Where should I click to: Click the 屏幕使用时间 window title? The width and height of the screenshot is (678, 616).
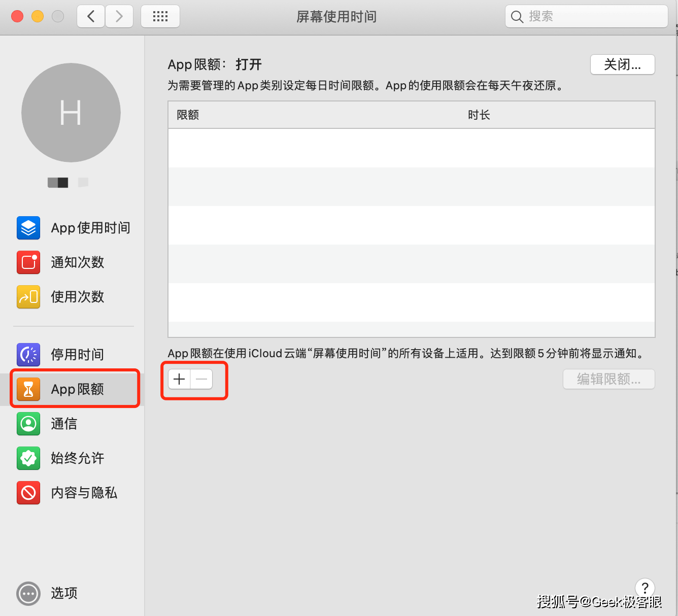pyautogui.click(x=336, y=17)
